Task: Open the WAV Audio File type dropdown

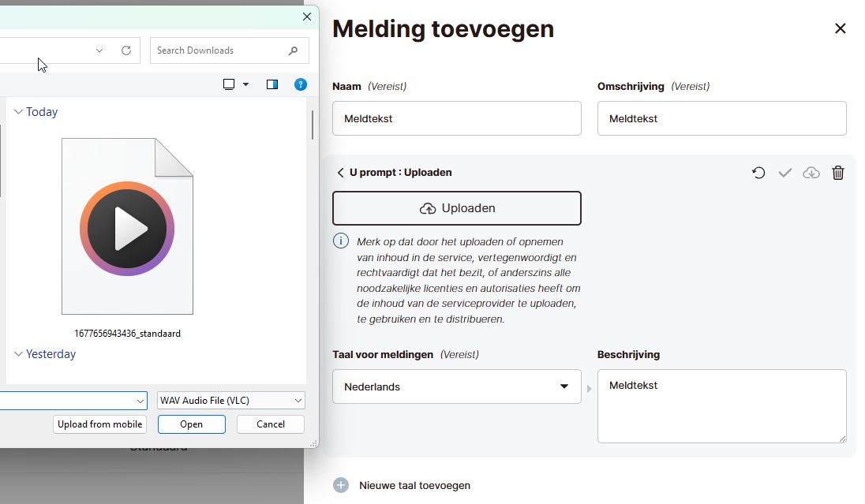Action: click(x=231, y=401)
